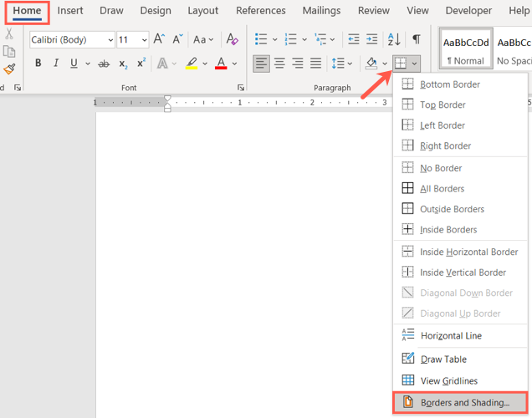The height and width of the screenshot is (418, 532).
Task: Open Font dialog launcher in group corner
Action: click(241, 87)
